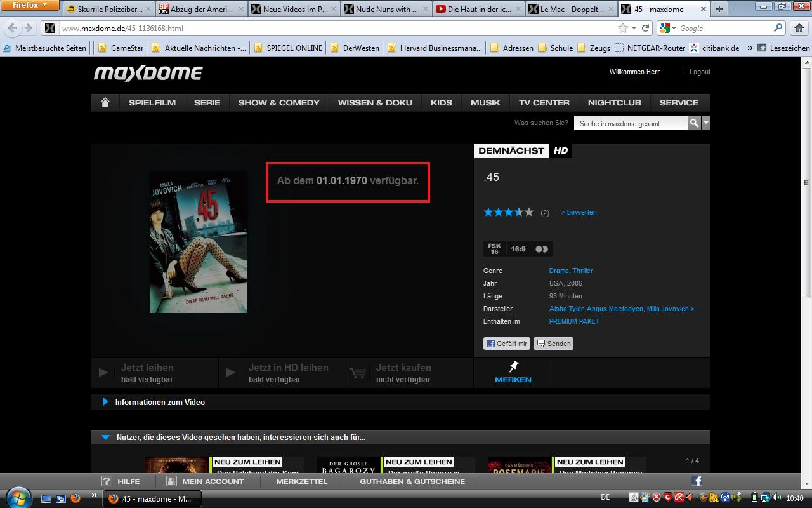Image resolution: width=812 pixels, height=508 pixels.
Task: Open the KIDS menu
Action: (x=442, y=102)
